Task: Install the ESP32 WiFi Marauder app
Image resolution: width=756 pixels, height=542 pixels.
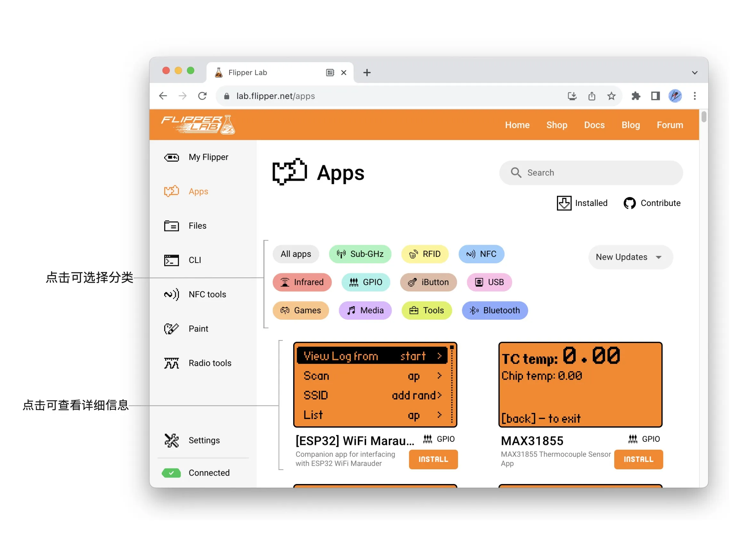Action: [x=433, y=459]
